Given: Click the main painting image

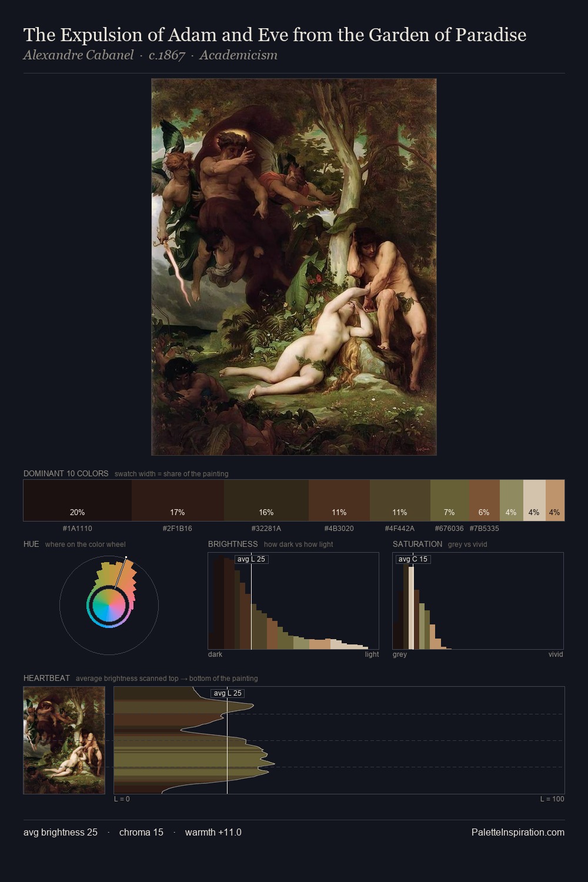Looking at the screenshot, I should [x=294, y=267].
